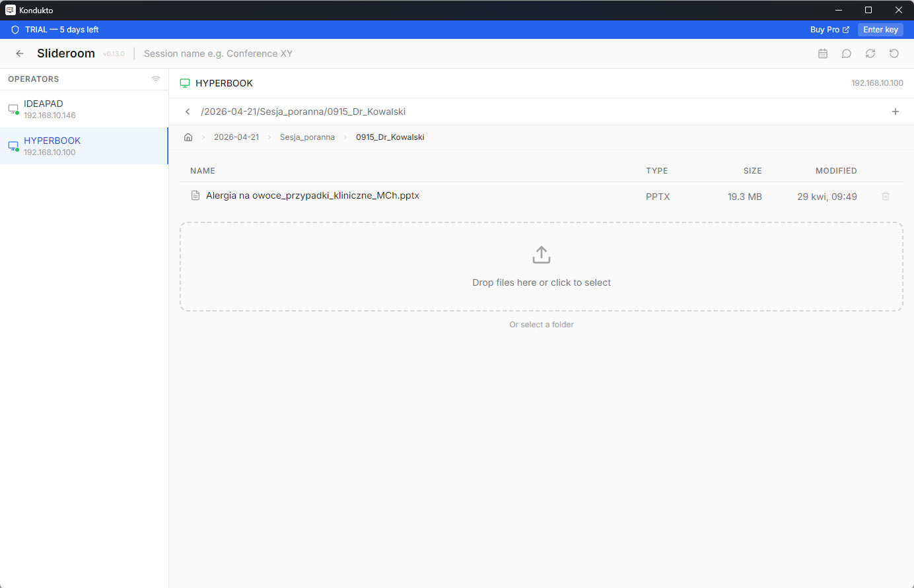Click the 192.168.10.100 address in the panel header
Screen dimensions: 914x588
click(877, 83)
